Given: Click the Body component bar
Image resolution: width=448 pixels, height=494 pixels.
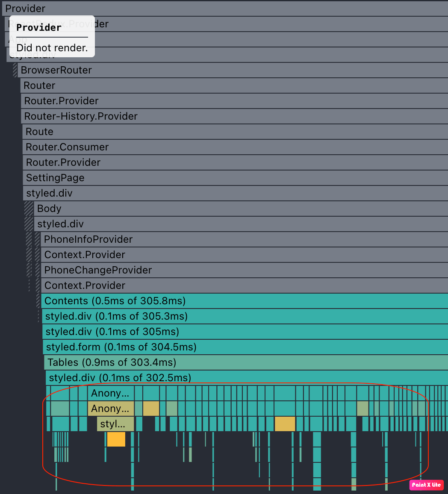Looking at the screenshot, I should pyautogui.click(x=241, y=209).
